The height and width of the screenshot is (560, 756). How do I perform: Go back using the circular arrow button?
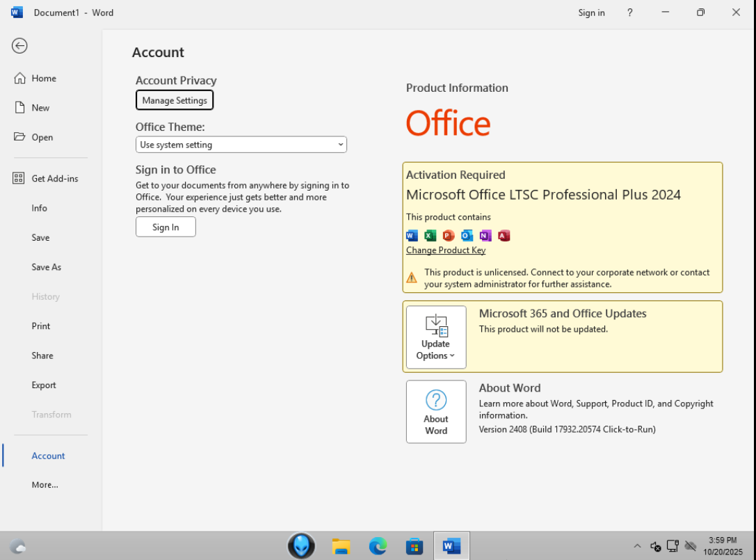[x=19, y=46]
